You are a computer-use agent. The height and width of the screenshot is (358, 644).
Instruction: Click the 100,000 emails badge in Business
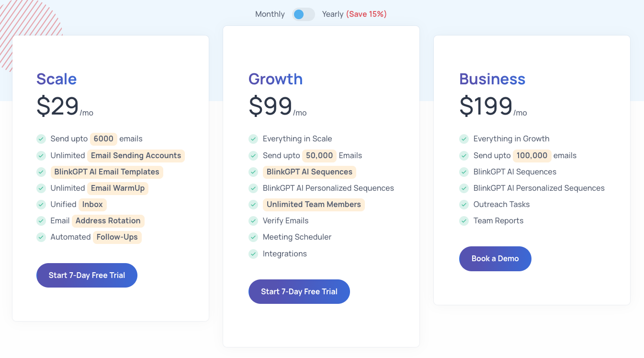(532, 156)
